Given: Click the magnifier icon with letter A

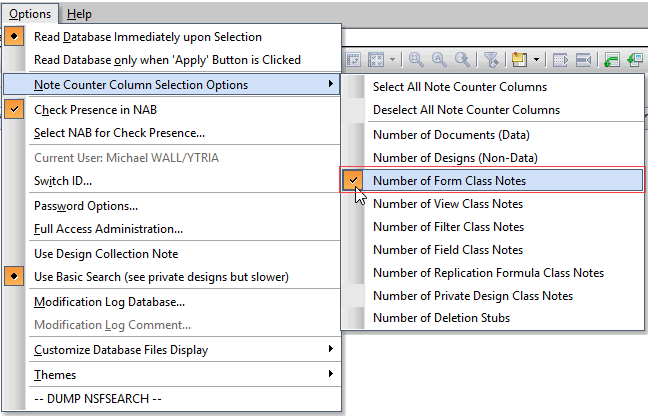Looking at the screenshot, I should click(438, 61).
